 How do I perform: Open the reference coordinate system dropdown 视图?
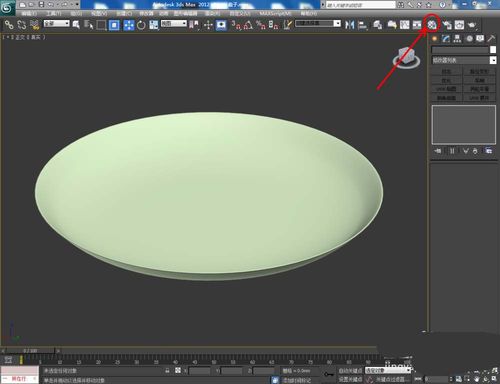coord(174,23)
